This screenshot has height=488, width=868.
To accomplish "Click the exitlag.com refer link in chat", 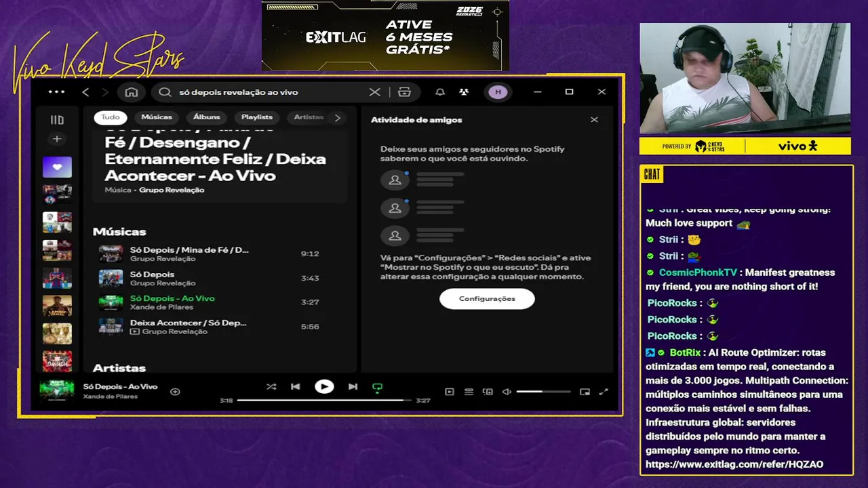I will [x=734, y=464].
